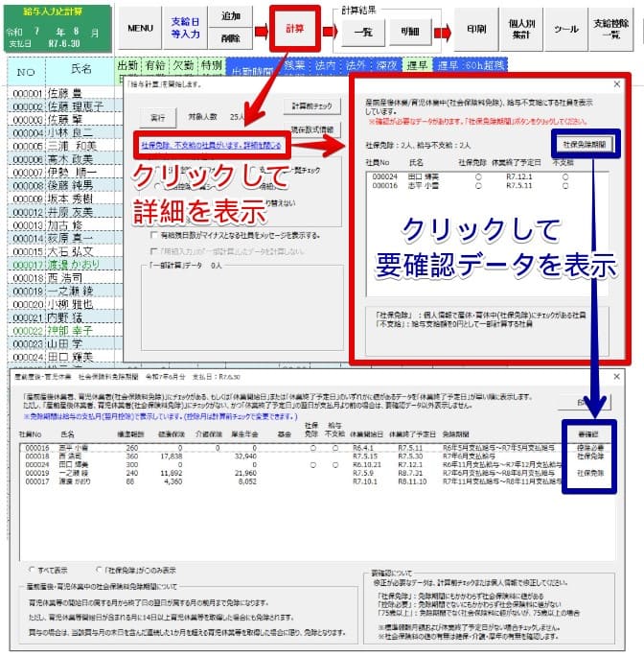The width and height of the screenshot is (644, 656).
Task: Click the 削除 button below 追加
Action: pos(230,38)
